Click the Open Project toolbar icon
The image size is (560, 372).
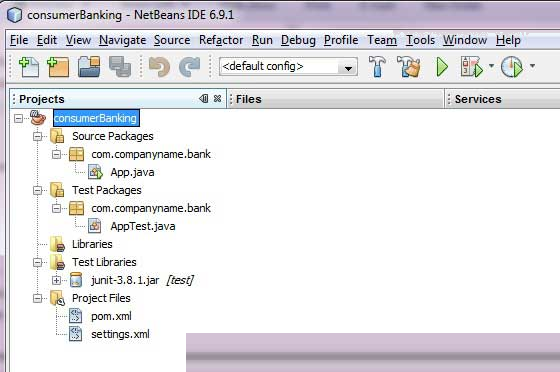click(x=89, y=67)
